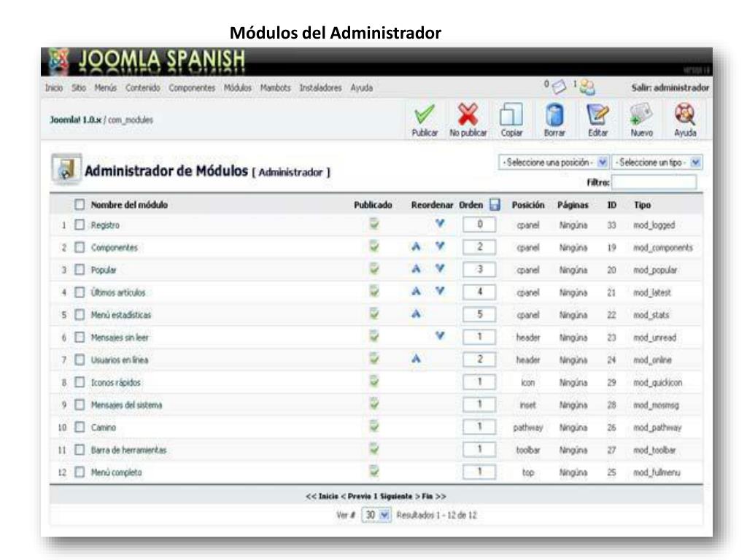Move Usuarios en línea module up
Screen dimensions: 747x560
coord(416,359)
